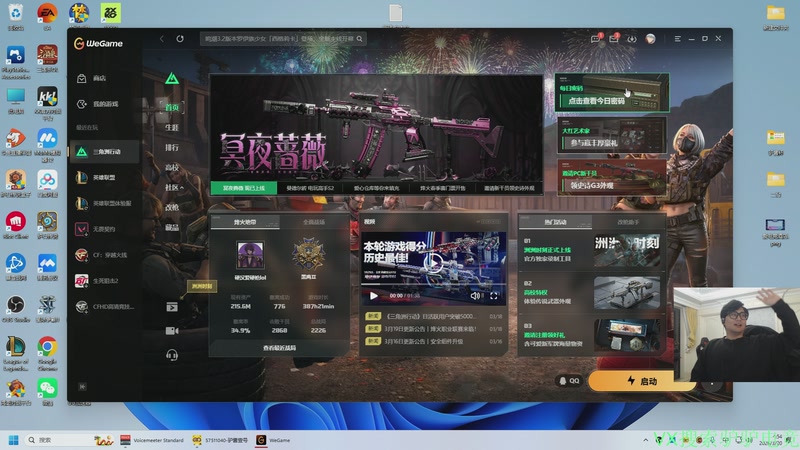This screenshot has height=450, width=800.
Task: Refresh the page with the reload icon
Action: click(180, 39)
